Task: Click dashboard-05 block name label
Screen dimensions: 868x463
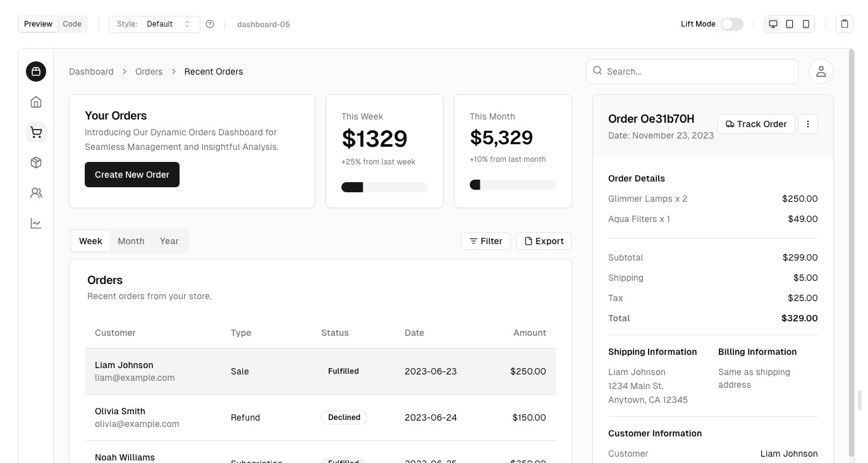Action: click(x=264, y=24)
